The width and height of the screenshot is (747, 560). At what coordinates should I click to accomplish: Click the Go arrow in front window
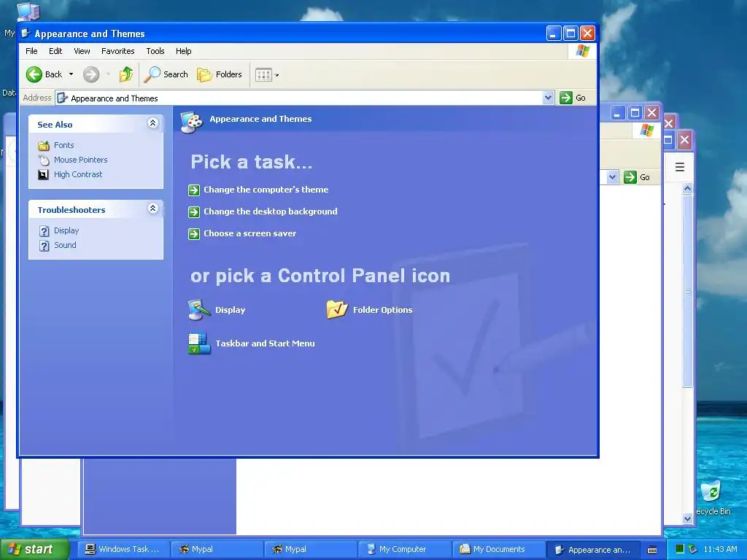click(566, 98)
